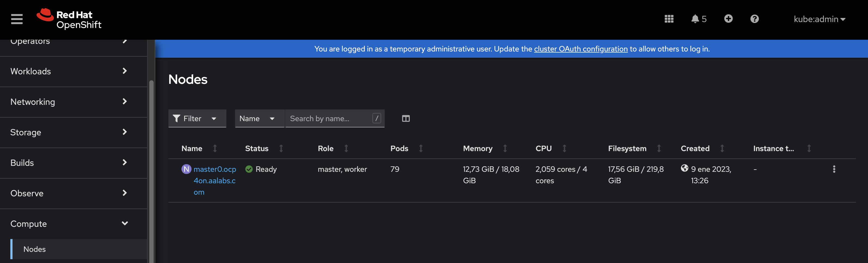Open the notifications bell with 5 alerts
Image resolution: width=868 pixels, height=263 pixels.
tap(699, 19)
